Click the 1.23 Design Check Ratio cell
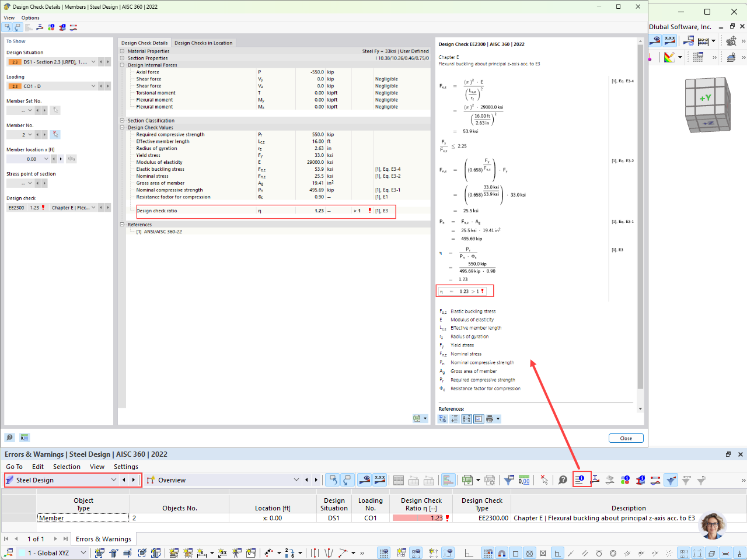This screenshot has height=560, width=747. click(x=421, y=518)
